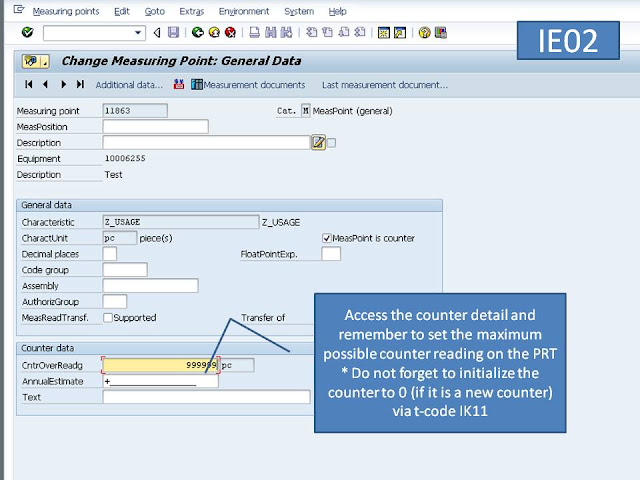
Task: Click the Counter data Text input field
Action: coord(207,397)
